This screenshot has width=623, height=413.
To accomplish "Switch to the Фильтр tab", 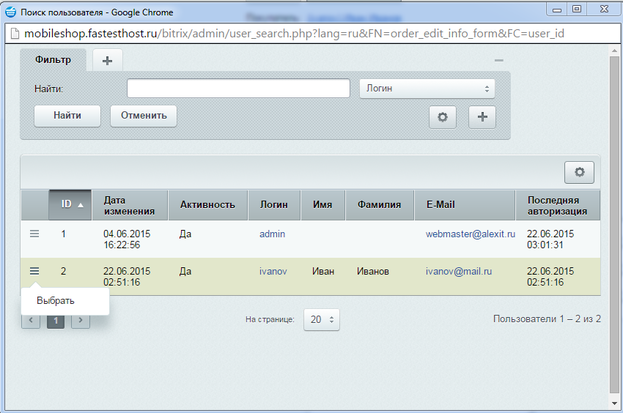I will click(53, 60).
